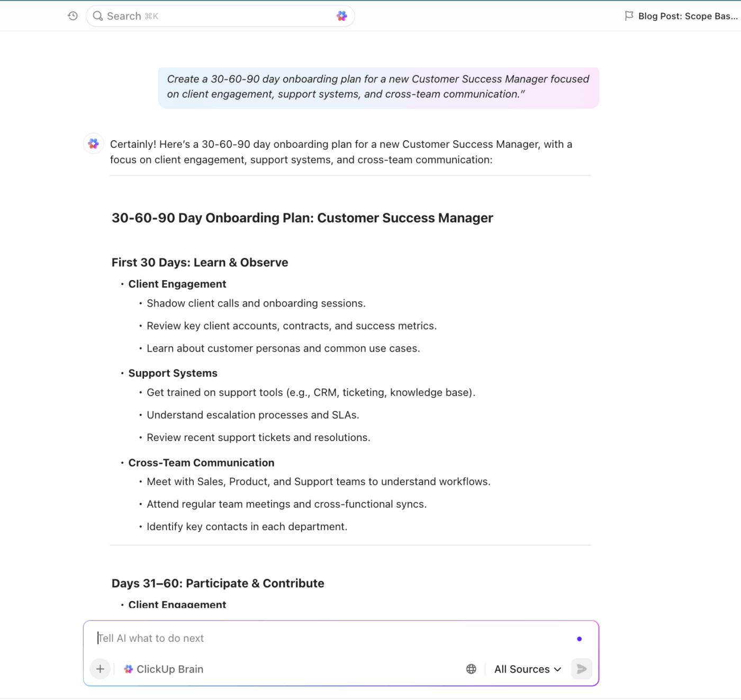Open the 'Blog Post: Scope Bas...' page
Image resolution: width=741 pixels, height=700 pixels.
pyautogui.click(x=687, y=16)
